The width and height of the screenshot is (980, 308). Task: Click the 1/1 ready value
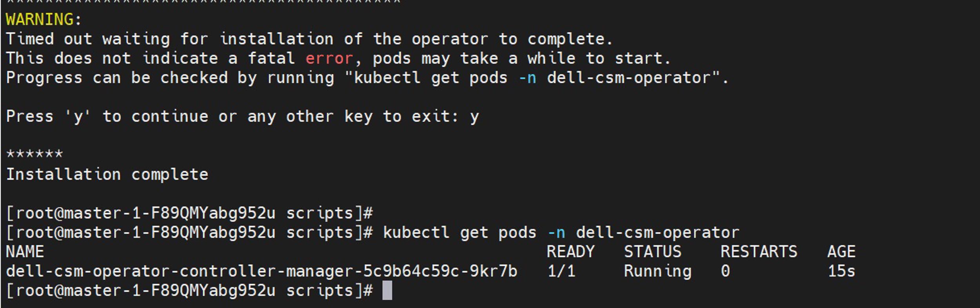[x=561, y=271]
